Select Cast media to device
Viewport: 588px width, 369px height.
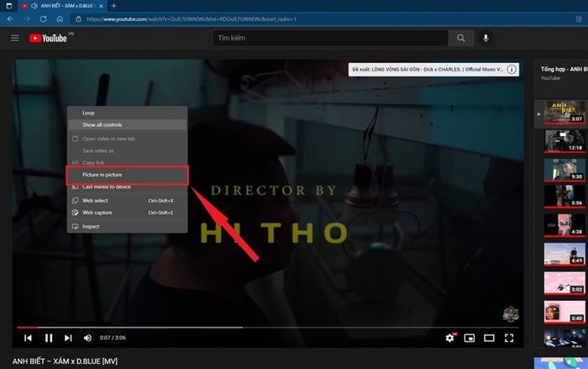(127, 187)
